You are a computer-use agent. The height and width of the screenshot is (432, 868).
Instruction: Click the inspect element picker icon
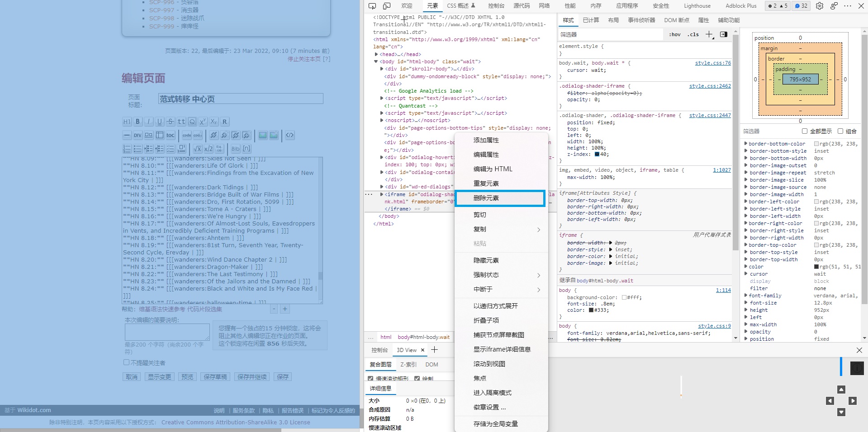[x=372, y=6]
